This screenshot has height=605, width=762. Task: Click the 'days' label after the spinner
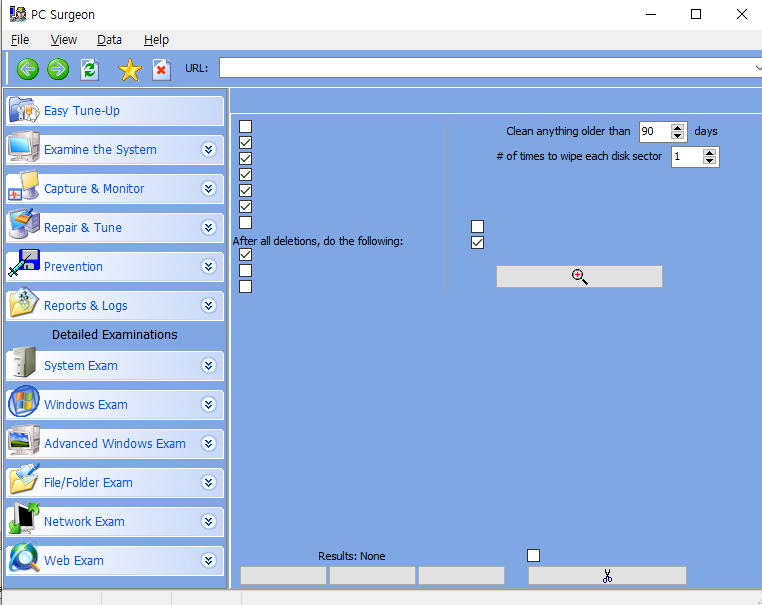point(706,131)
